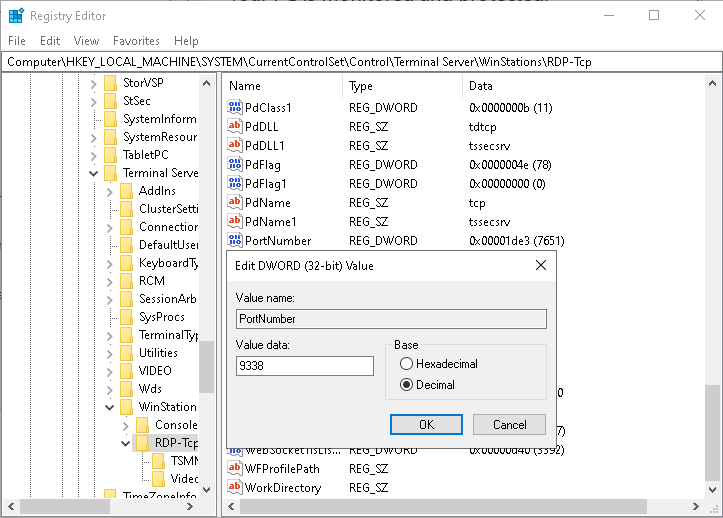The width and height of the screenshot is (723, 518).
Task: Expand the Console tree node
Action: pyautogui.click(x=125, y=426)
